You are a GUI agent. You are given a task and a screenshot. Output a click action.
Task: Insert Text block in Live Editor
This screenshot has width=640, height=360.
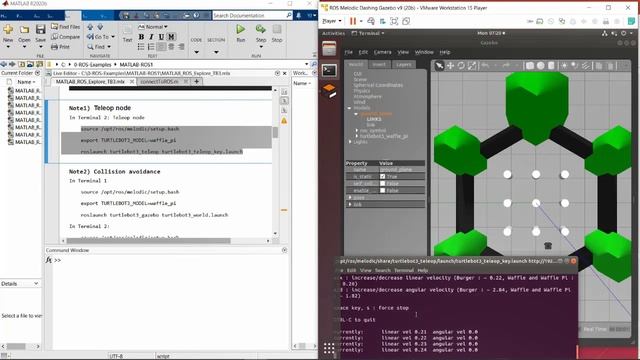(127, 34)
